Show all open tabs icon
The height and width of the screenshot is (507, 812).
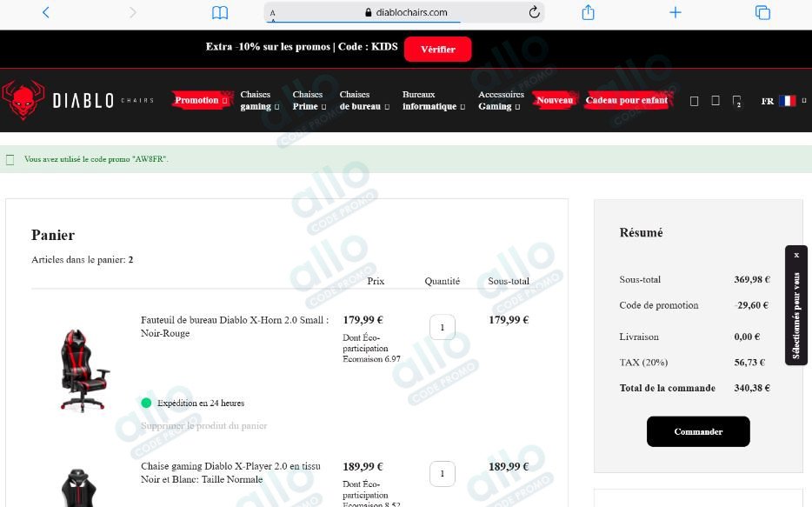(762, 12)
